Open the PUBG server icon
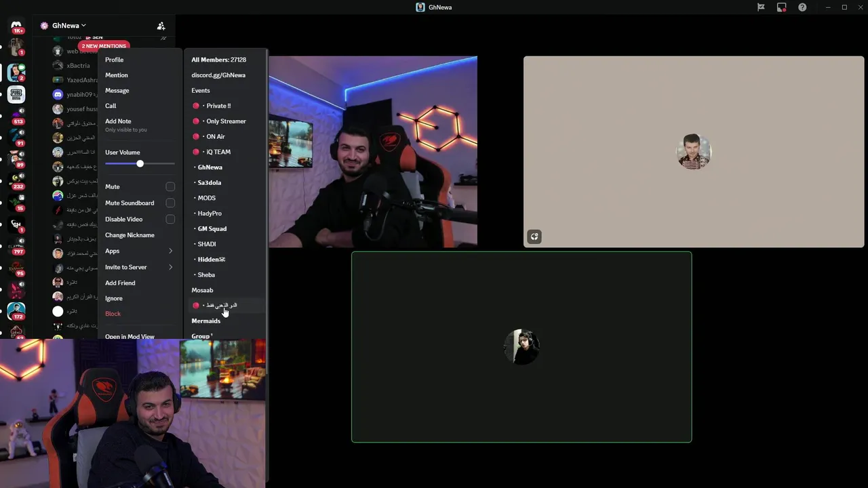 [x=16, y=94]
